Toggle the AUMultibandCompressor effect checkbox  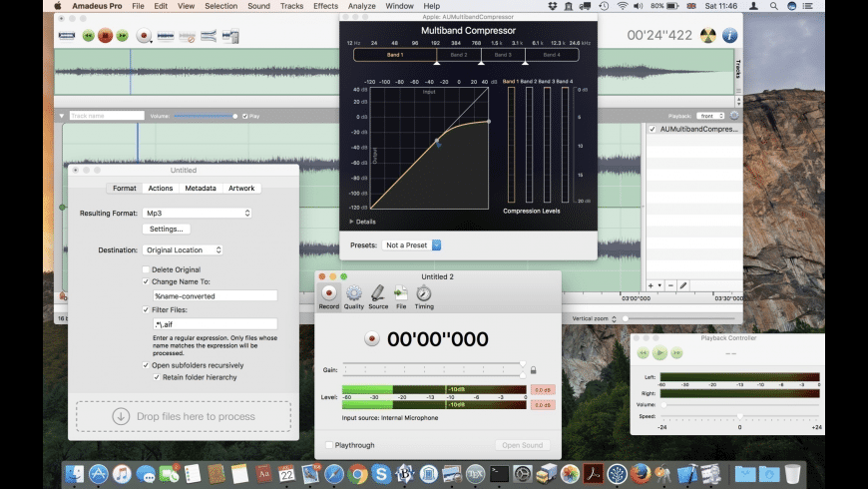(652, 129)
